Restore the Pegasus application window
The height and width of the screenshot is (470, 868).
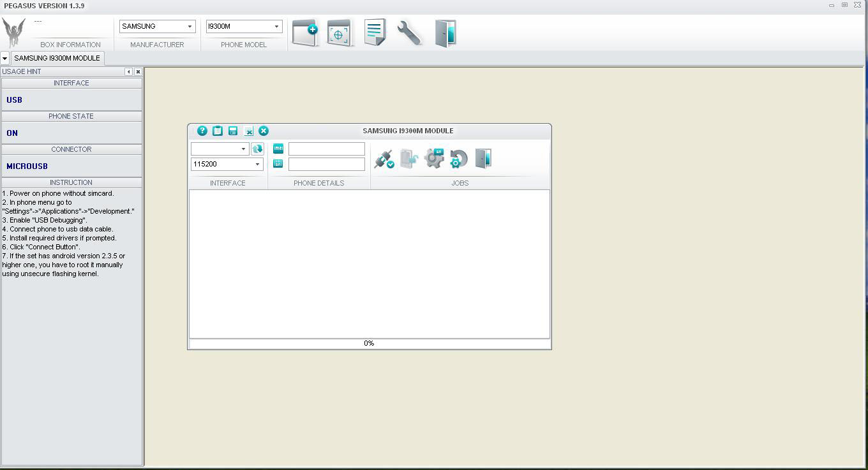(844, 5)
